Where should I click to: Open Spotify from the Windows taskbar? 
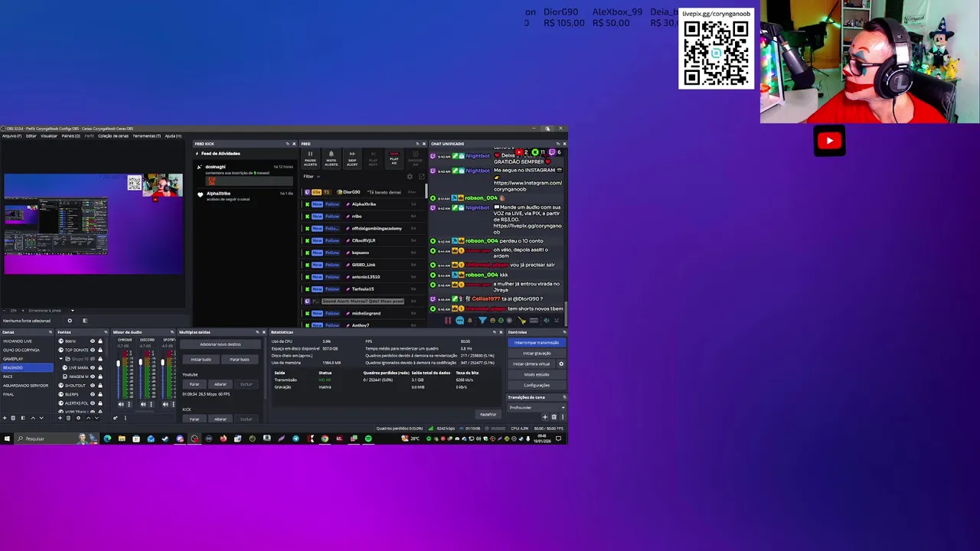pos(368,439)
